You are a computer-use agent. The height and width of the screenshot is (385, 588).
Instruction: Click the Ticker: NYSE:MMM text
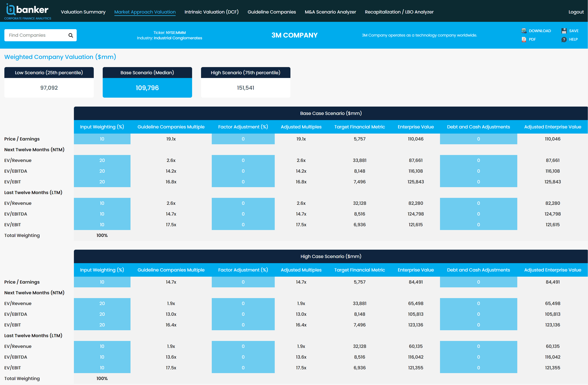[169, 33]
